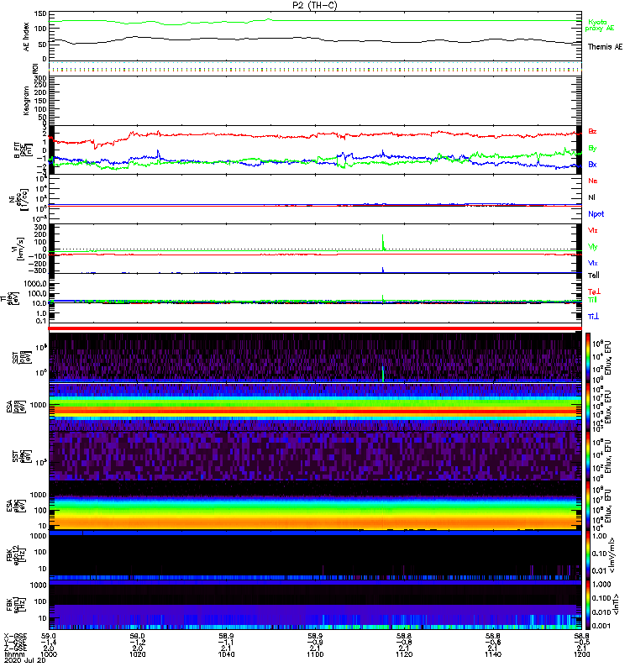Click the SST electrons Eflux color bar
This screenshot has height=672, width=630.
click(588, 456)
